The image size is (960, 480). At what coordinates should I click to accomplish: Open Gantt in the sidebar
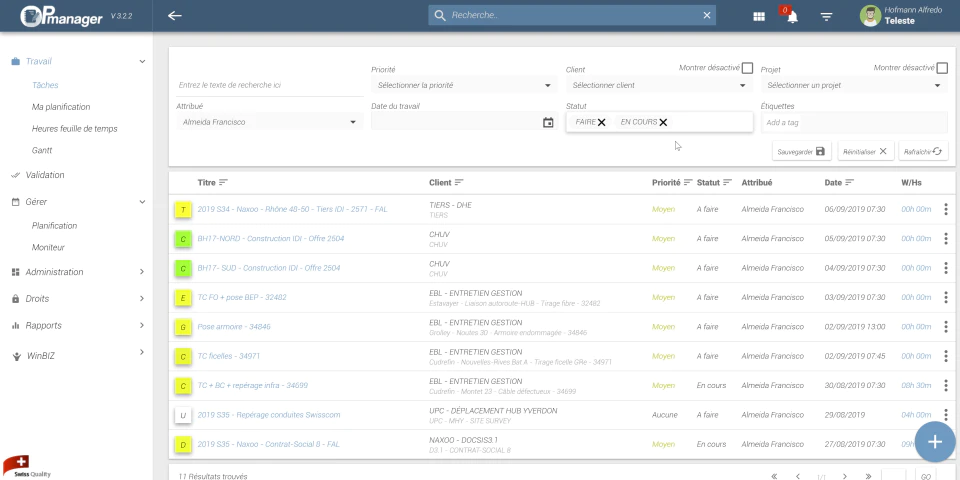click(42, 151)
